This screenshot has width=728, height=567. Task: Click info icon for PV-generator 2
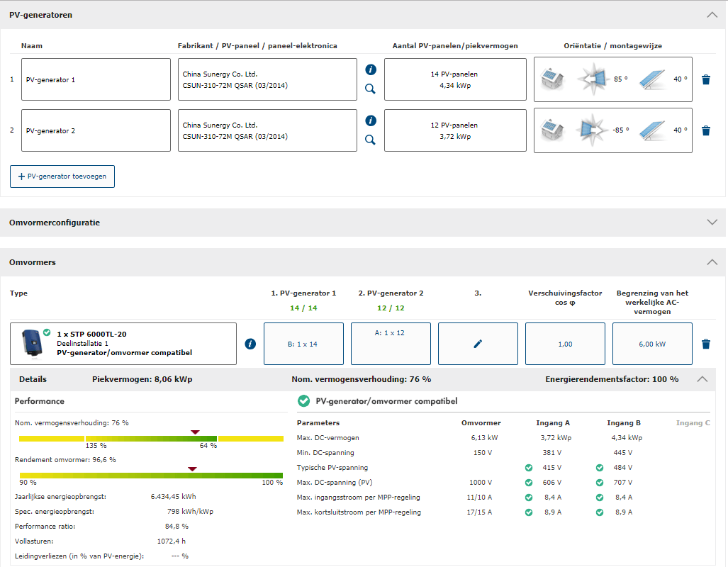click(370, 120)
